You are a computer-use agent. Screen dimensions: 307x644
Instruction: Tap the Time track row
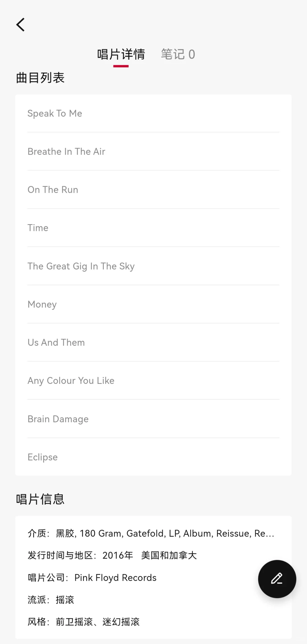[153, 228]
